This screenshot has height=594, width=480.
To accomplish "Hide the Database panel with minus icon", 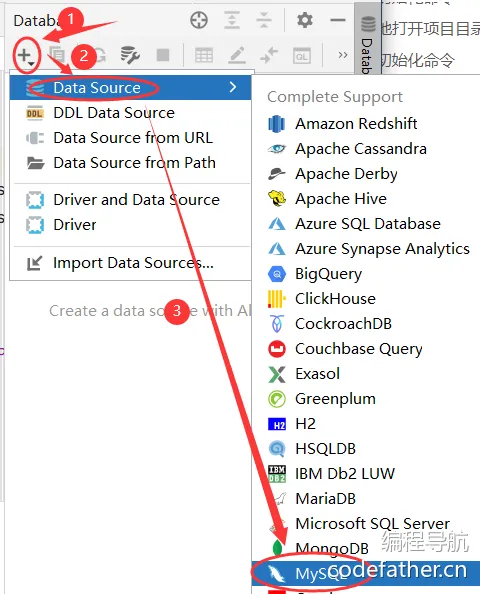I will (x=338, y=20).
